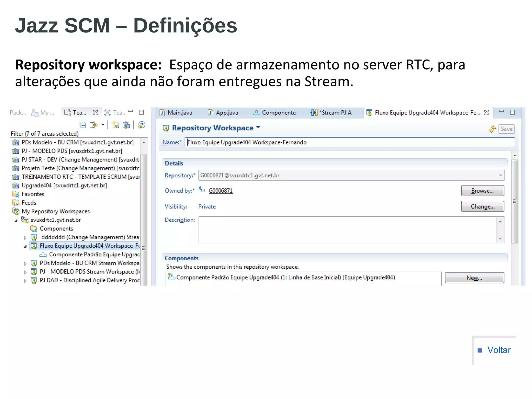Switch to the second Tea.. view tab
Screen dimensions: 532x399
[x=115, y=113]
